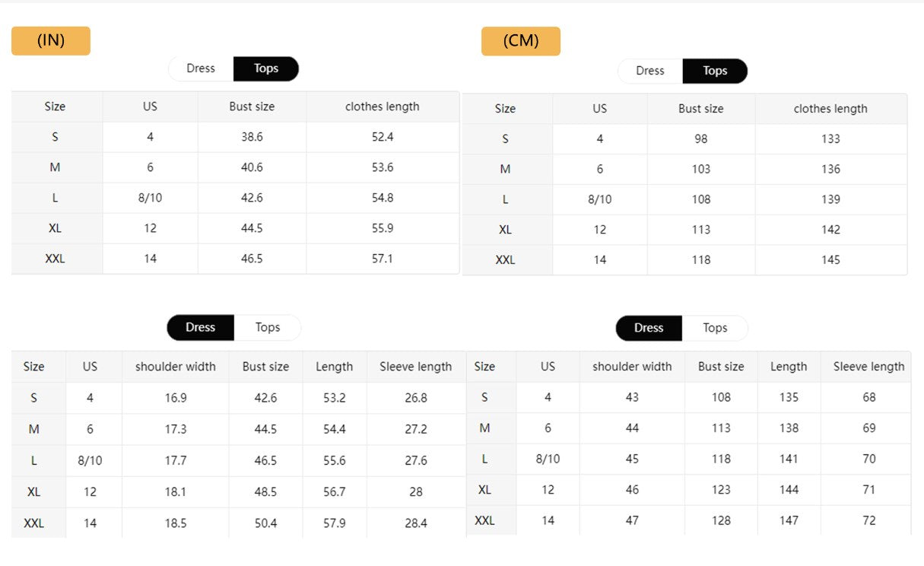Click active Dress toggle above the inches shoulder width table

tap(201, 327)
